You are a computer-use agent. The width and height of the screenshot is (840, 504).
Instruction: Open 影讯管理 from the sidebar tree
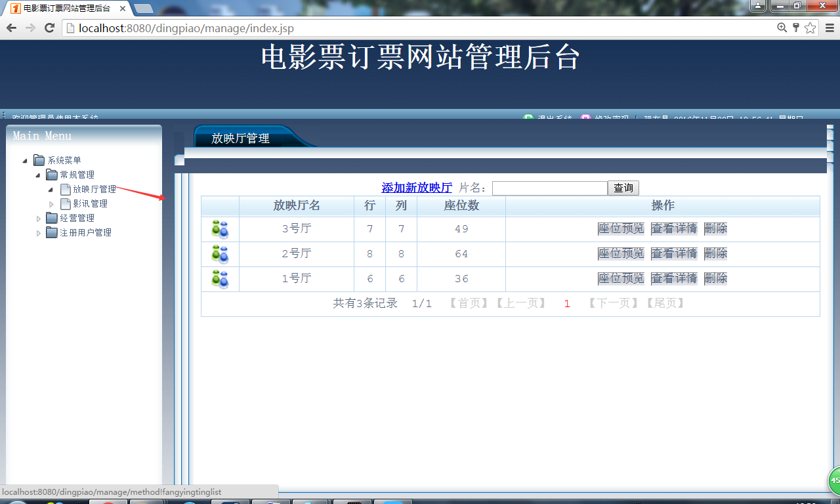pos(90,203)
